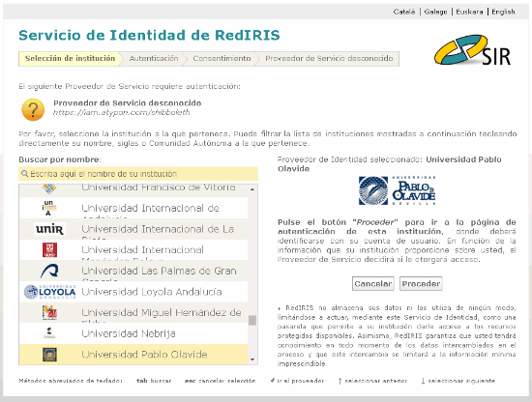This screenshot has width=532, height=402.
Task: Click the SIR logo at top right
Action: click(x=473, y=50)
